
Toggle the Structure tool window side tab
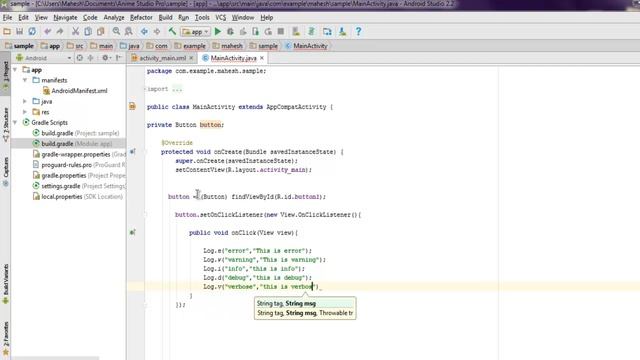coord(6,124)
